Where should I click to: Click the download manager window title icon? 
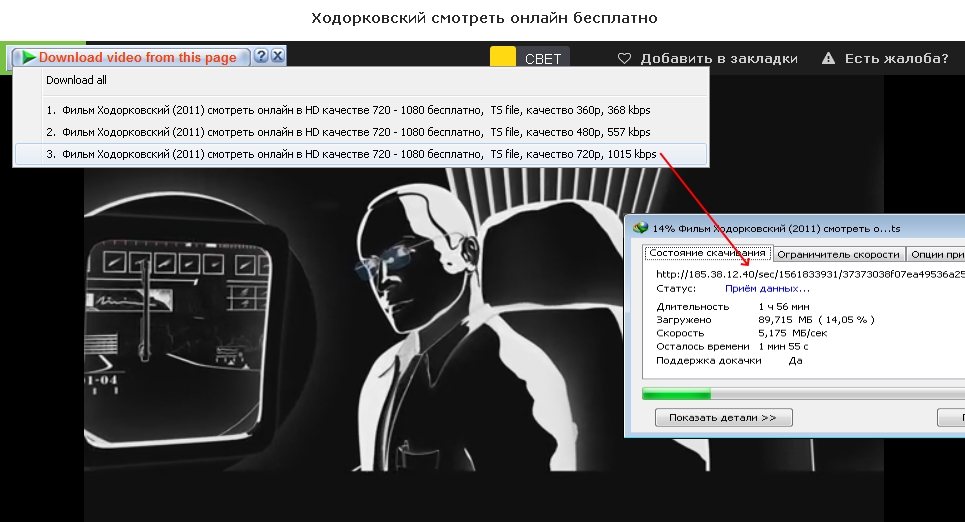pyautogui.click(x=640, y=228)
